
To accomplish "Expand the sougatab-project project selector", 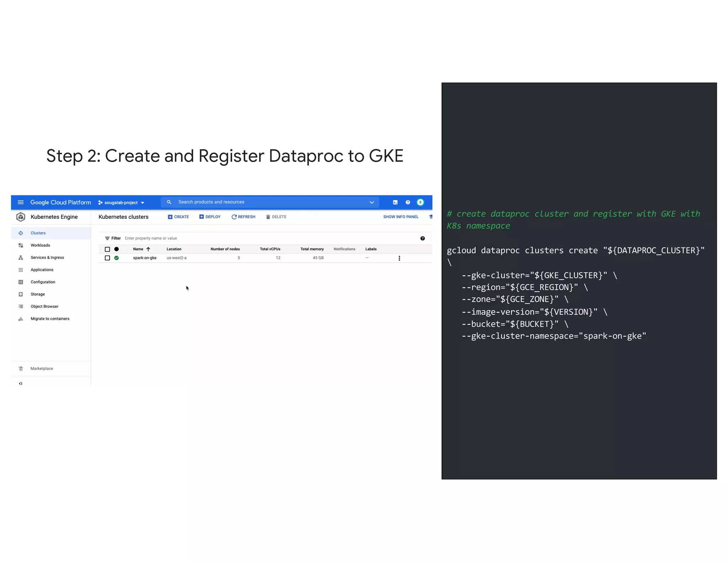I will 122,202.
